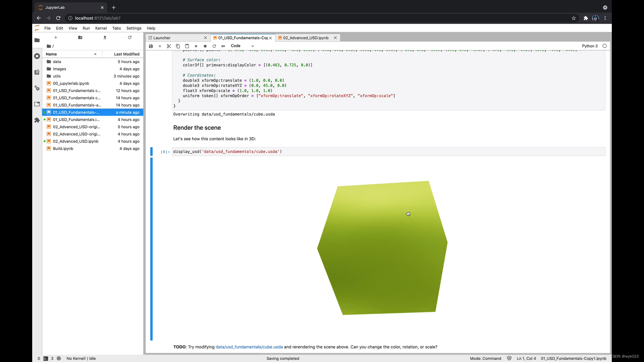Open the utils folder in the file browser
Viewport: 644px width, 362px height.
coord(57,76)
